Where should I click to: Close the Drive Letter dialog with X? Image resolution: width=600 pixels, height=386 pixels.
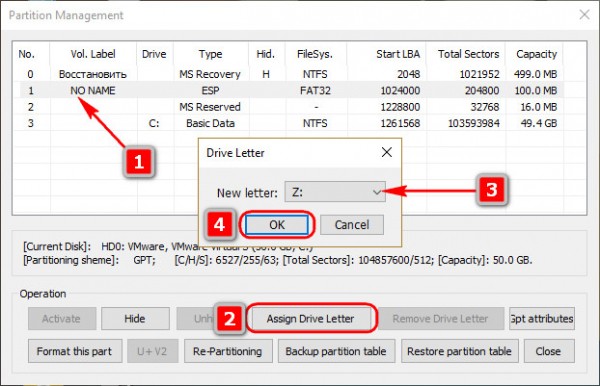387,152
